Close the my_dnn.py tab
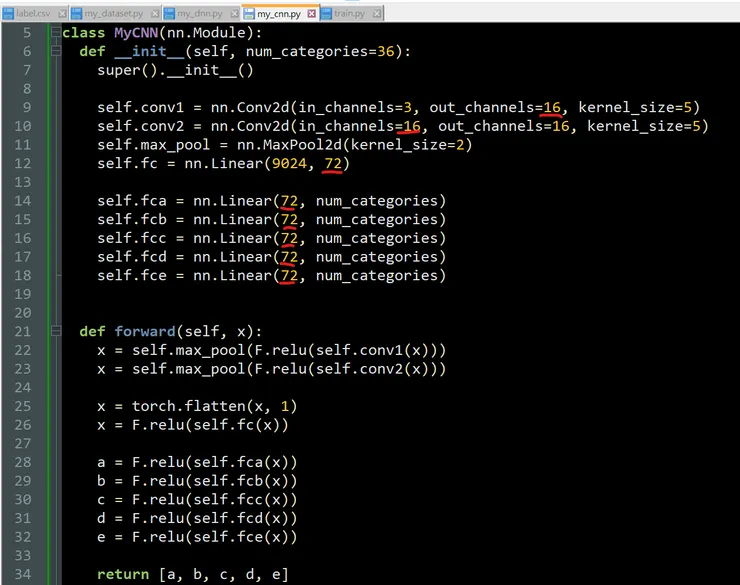740x585 pixels. pyautogui.click(x=234, y=14)
